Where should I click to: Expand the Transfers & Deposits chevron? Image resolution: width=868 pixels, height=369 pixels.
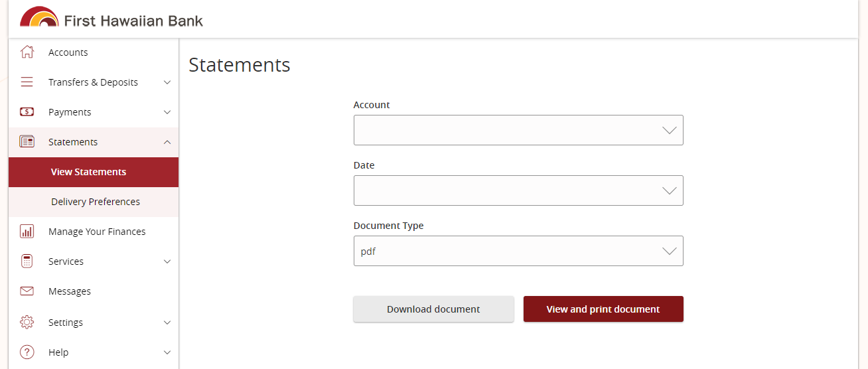(x=167, y=82)
